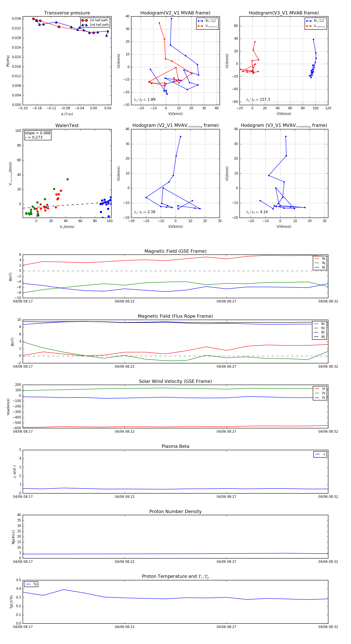
Task: Click the 'Bx' legend entry in GSE magnetic plot
Action: [x=320, y=259]
